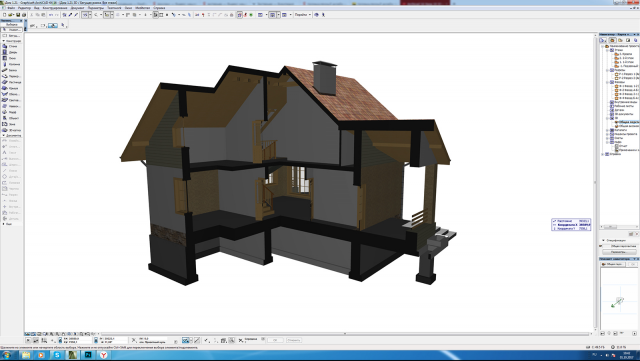The height and width of the screenshot is (361, 640).
Task: Select the Arrow (Указатель) tool
Action: click(11, 30)
